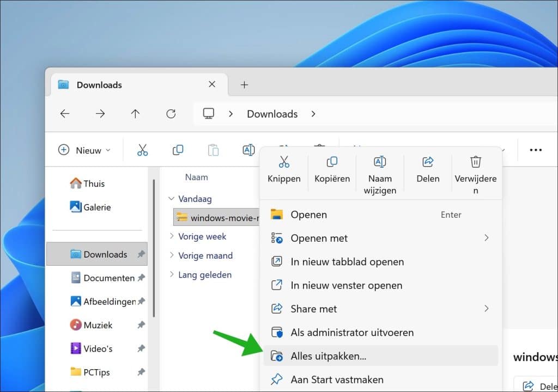Click the Verwijderen trash icon

[475, 162]
